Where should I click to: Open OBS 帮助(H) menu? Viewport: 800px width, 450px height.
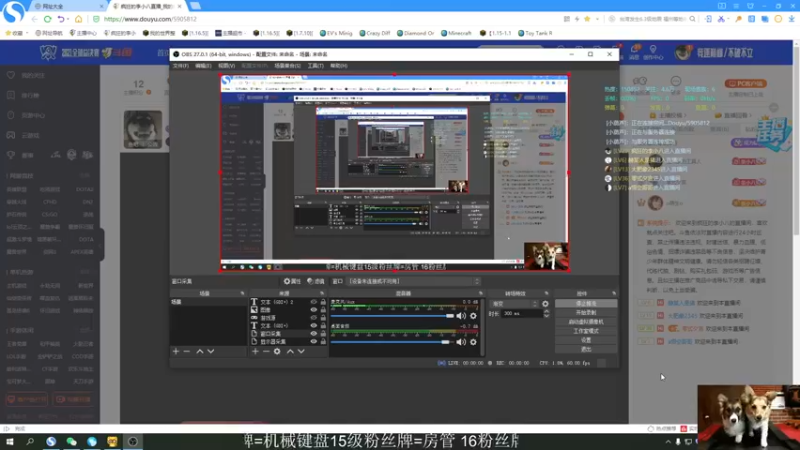coord(339,66)
